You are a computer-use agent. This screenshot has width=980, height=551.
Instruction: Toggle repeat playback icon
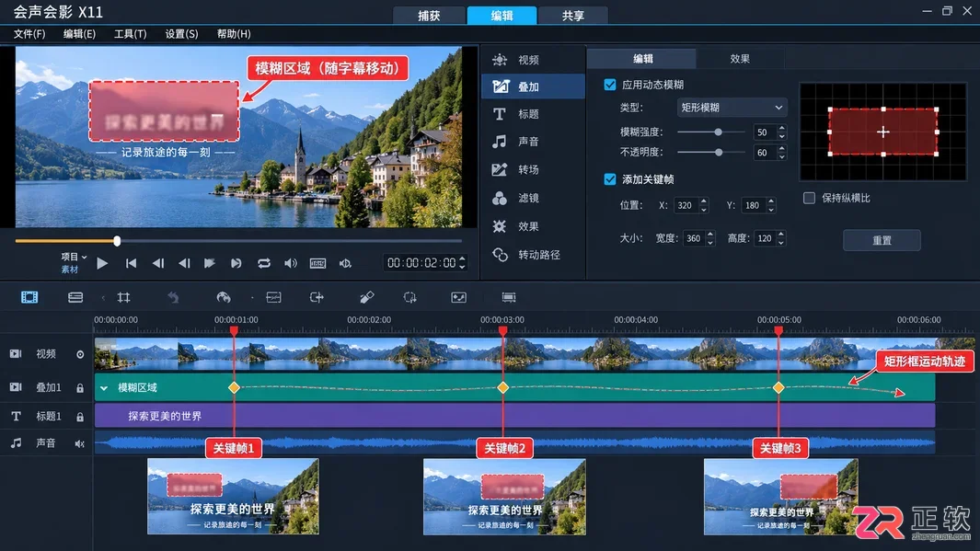pos(264,264)
